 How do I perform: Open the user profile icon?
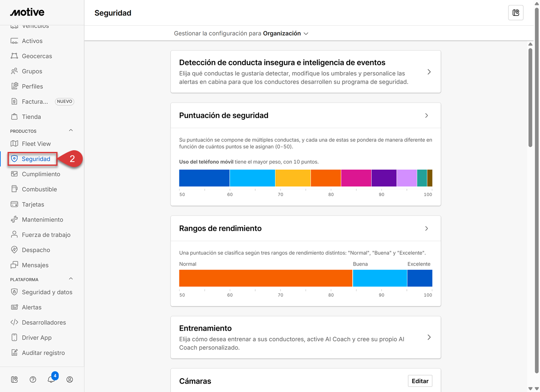tap(70, 379)
